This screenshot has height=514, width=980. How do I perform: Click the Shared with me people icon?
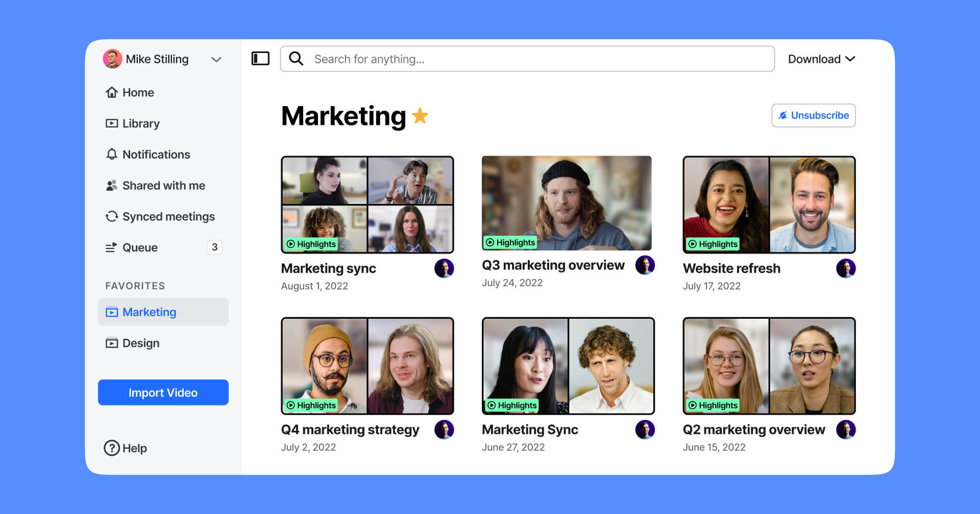(x=112, y=186)
